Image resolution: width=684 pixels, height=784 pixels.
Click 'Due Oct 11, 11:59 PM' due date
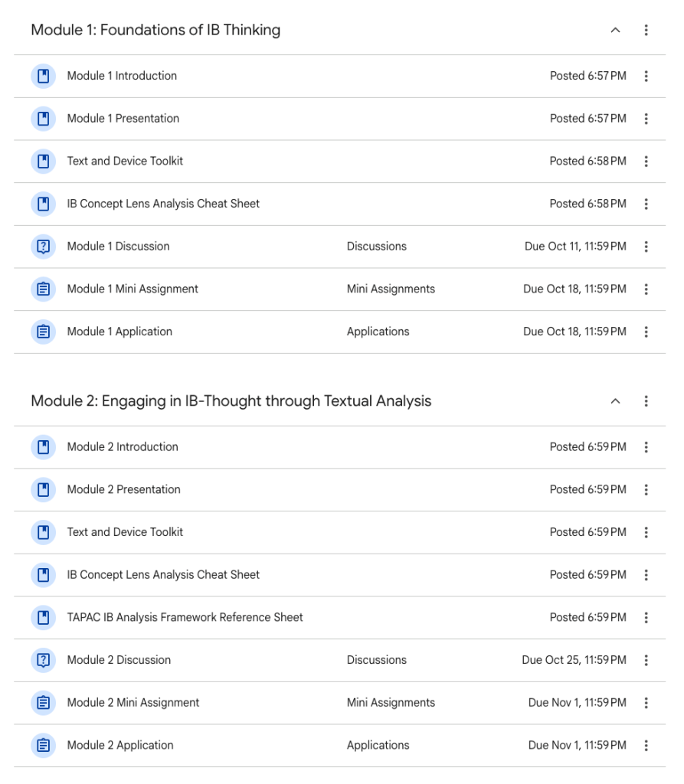pyautogui.click(x=575, y=247)
